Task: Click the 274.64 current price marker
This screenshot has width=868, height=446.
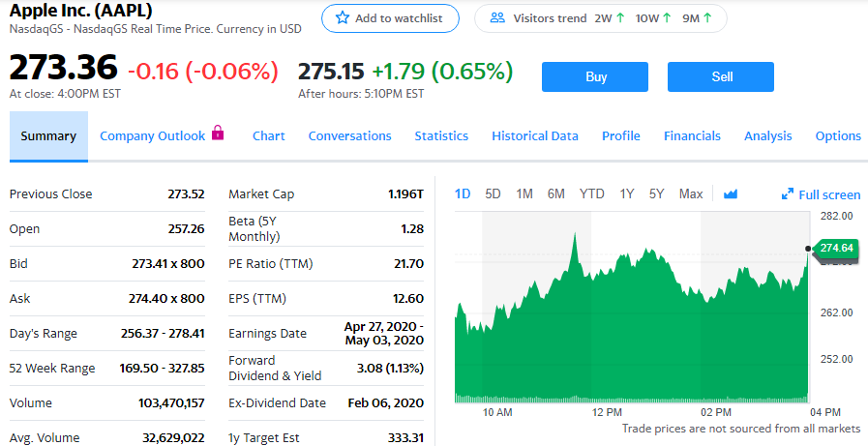Action: tap(835, 249)
